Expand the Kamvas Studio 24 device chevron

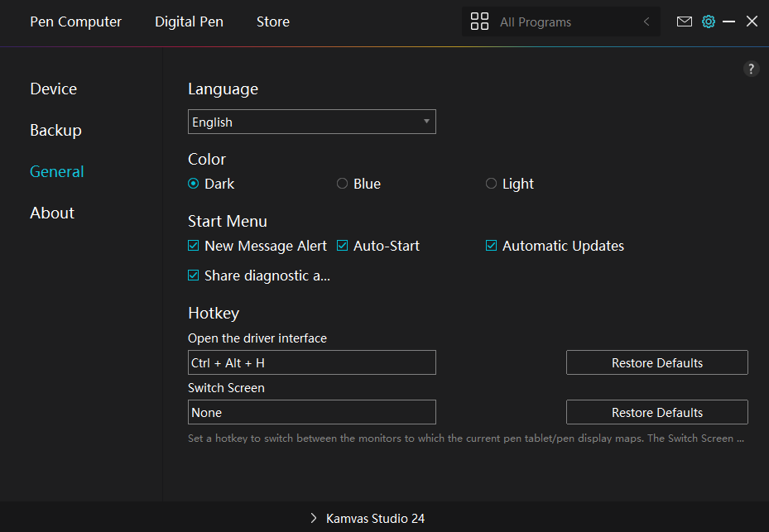point(314,518)
